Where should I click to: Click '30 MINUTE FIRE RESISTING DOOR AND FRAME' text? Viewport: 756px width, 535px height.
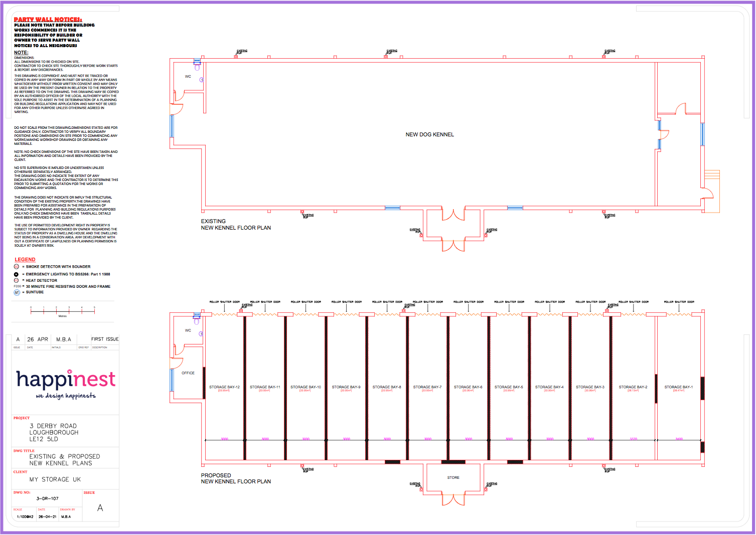pyautogui.click(x=68, y=287)
